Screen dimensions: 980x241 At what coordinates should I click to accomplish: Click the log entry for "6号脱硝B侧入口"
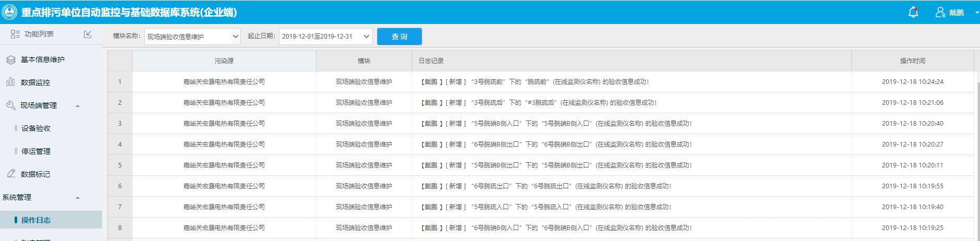[x=556, y=228]
